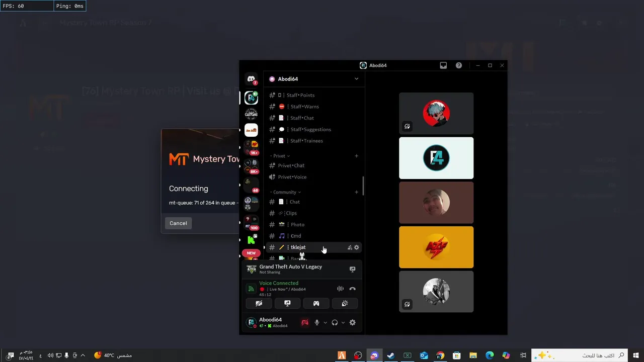Open the Cmd channel
644x362 pixels.
click(313, 236)
